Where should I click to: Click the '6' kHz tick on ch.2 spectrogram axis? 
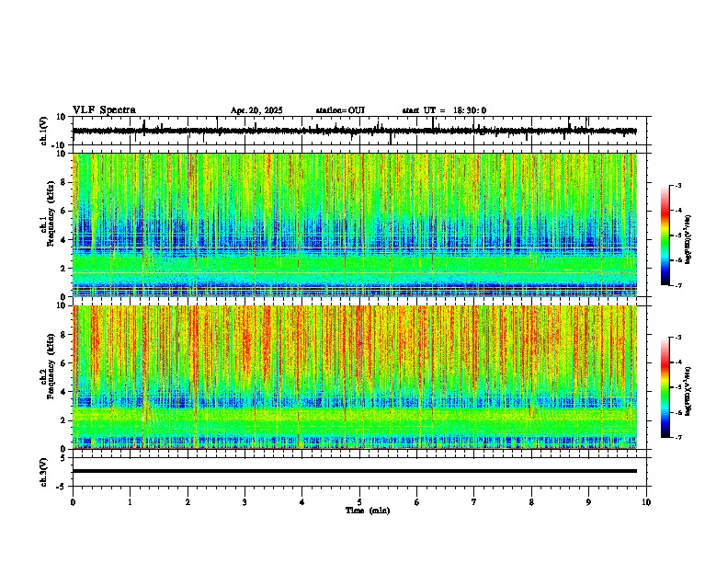tap(63, 362)
